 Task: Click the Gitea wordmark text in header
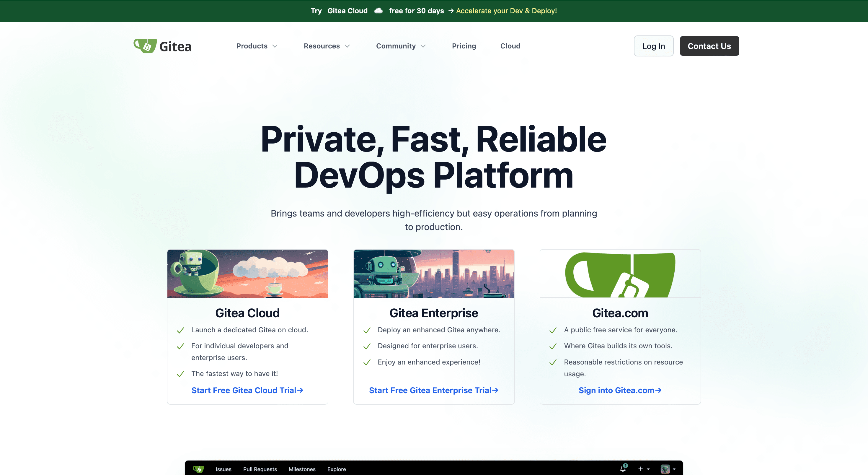point(175,46)
